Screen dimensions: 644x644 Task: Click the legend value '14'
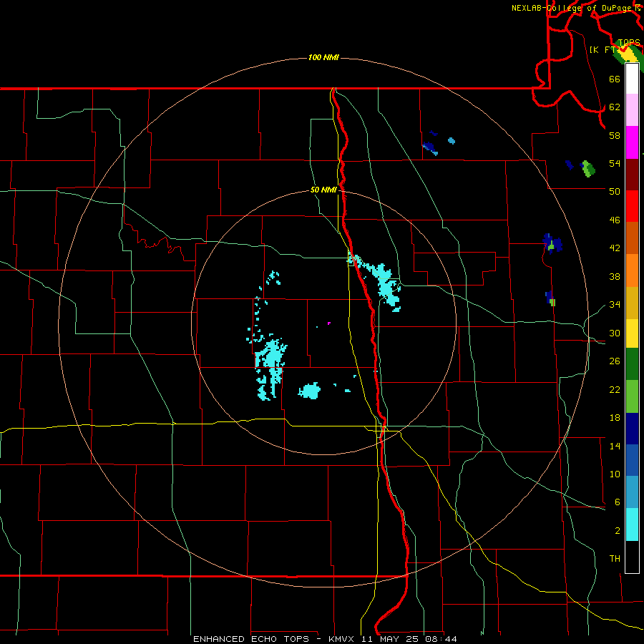(615, 446)
